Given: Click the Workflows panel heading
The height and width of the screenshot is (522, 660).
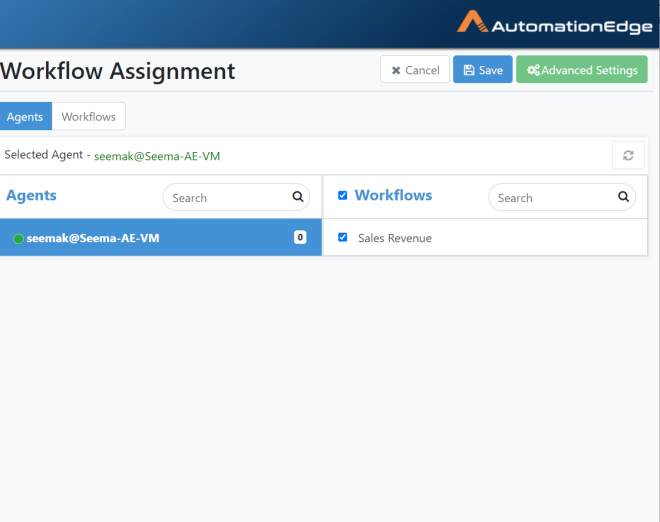Looking at the screenshot, I should (393, 195).
